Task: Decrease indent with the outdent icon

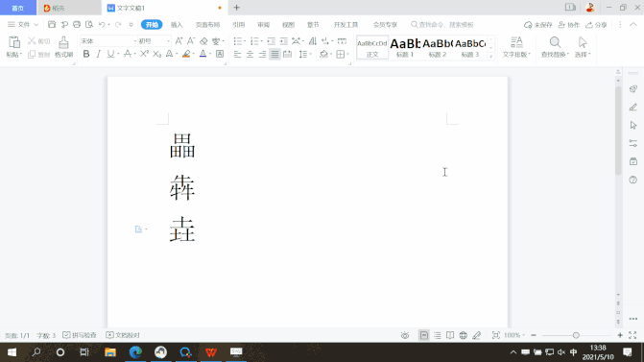Action: click(x=271, y=40)
